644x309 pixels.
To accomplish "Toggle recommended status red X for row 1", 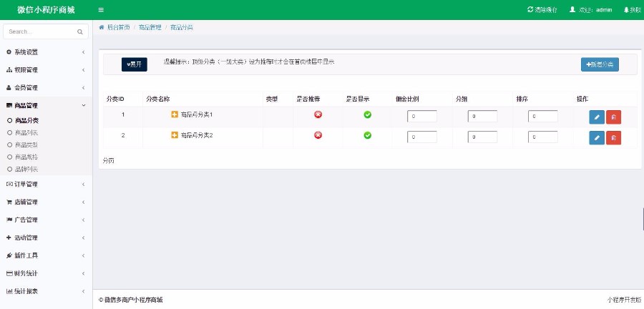I will [318, 114].
